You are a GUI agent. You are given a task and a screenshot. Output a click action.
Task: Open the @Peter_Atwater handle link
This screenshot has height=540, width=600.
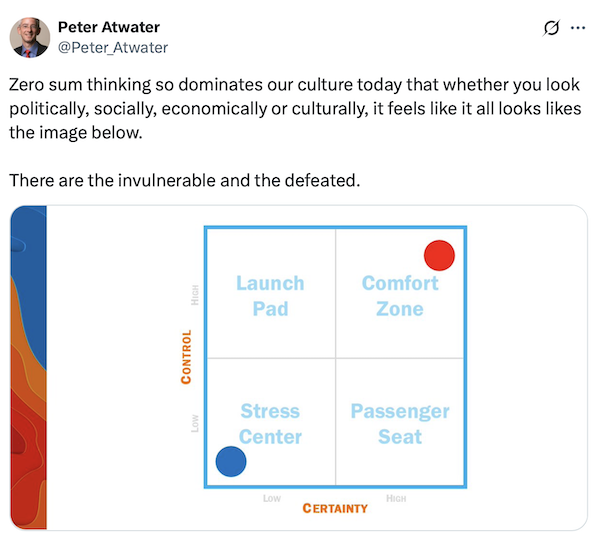(x=113, y=48)
